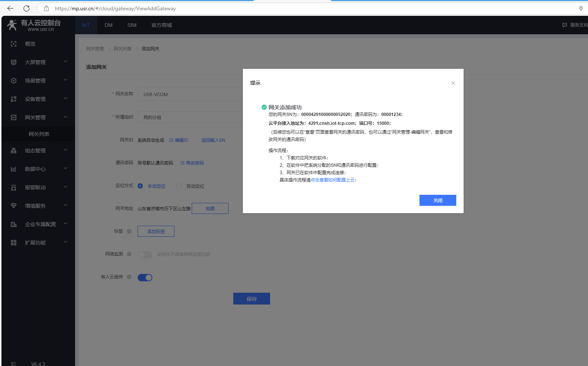Click the 增值服务 diamond icon

click(14, 206)
